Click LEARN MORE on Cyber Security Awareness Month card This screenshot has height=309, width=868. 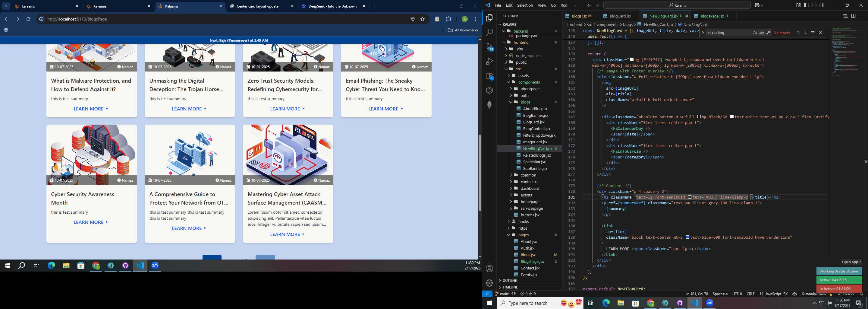click(x=91, y=222)
